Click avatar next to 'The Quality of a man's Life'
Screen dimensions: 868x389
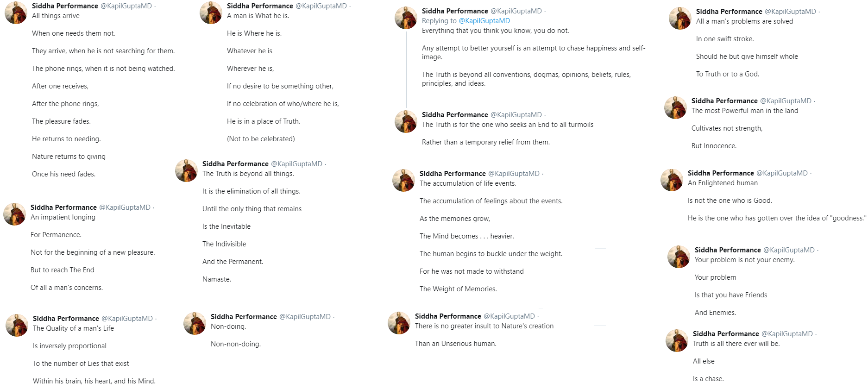[x=17, y=325]
